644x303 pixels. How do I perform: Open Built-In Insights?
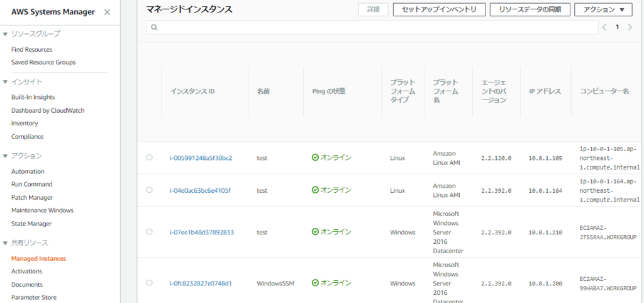click(x=33, y=97)
